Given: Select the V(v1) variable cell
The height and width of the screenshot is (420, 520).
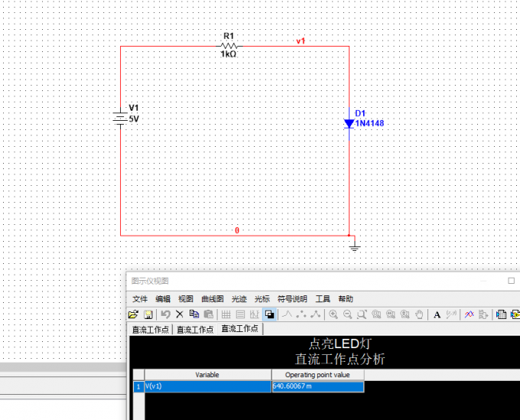Looking at the screenshot, I should click(x=207, y=386).
